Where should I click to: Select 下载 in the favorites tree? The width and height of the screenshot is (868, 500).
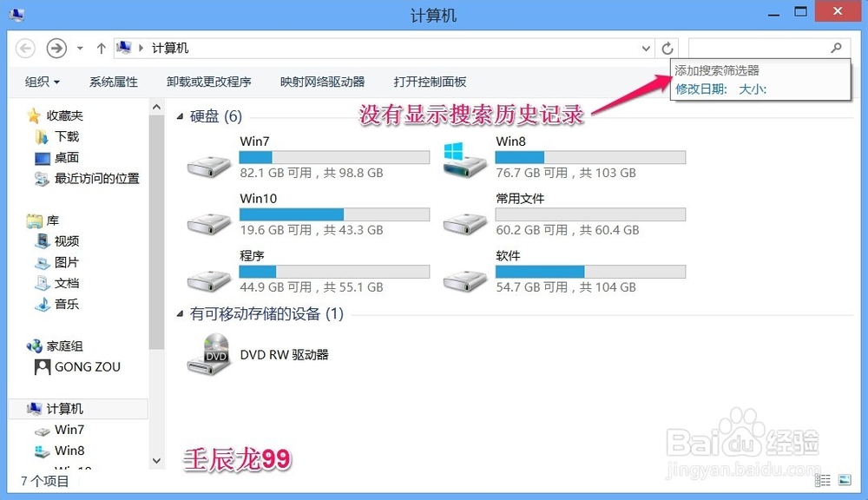67,136
